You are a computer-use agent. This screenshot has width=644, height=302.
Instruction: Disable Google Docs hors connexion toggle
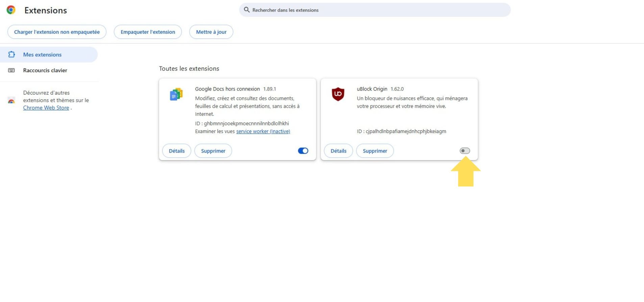[303, 151]
